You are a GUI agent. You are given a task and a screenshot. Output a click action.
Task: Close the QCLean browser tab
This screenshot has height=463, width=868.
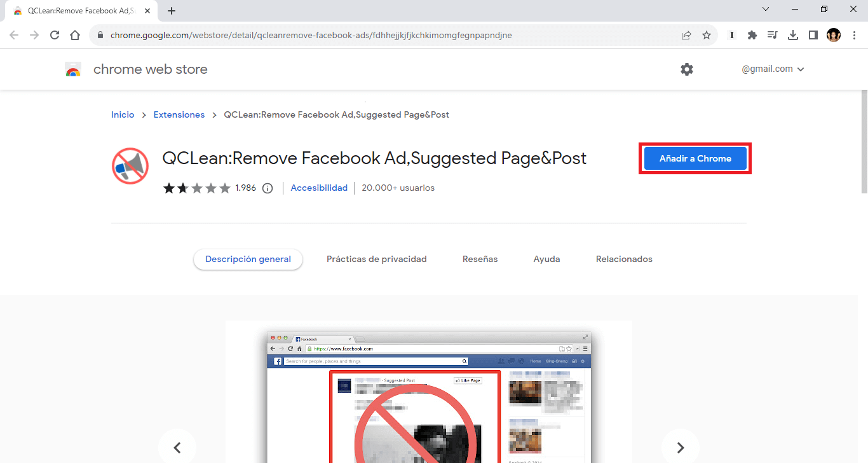pos(147,11)
